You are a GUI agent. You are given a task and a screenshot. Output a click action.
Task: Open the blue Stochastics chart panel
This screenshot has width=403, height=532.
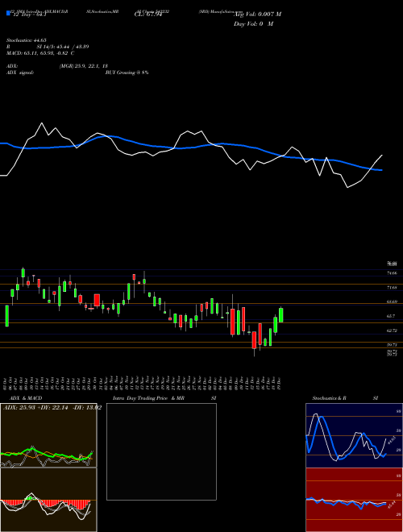[354, 435]
